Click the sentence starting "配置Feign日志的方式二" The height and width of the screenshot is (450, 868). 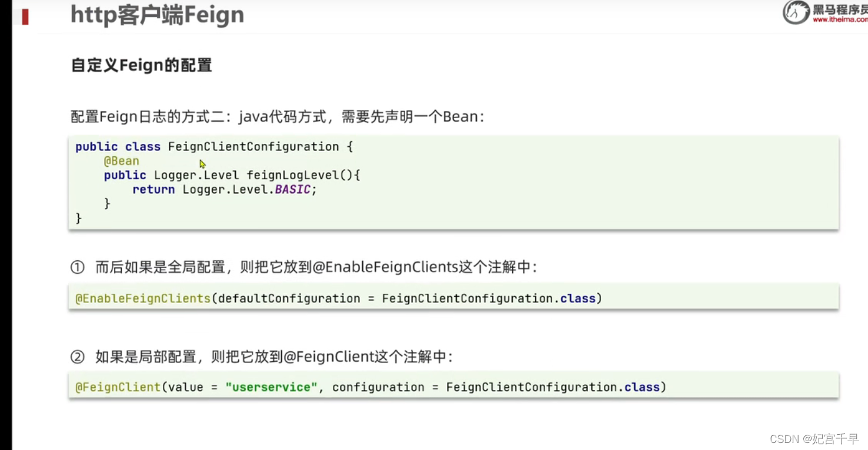pyautogui.click(x=278, y=116)
